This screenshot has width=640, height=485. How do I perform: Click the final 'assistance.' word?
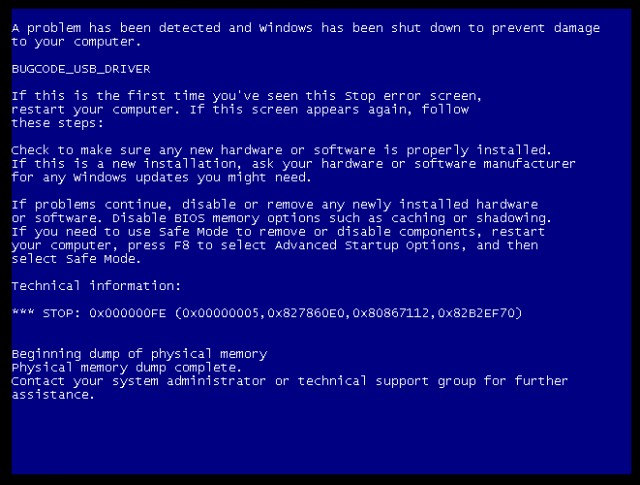tap(53, 395)
